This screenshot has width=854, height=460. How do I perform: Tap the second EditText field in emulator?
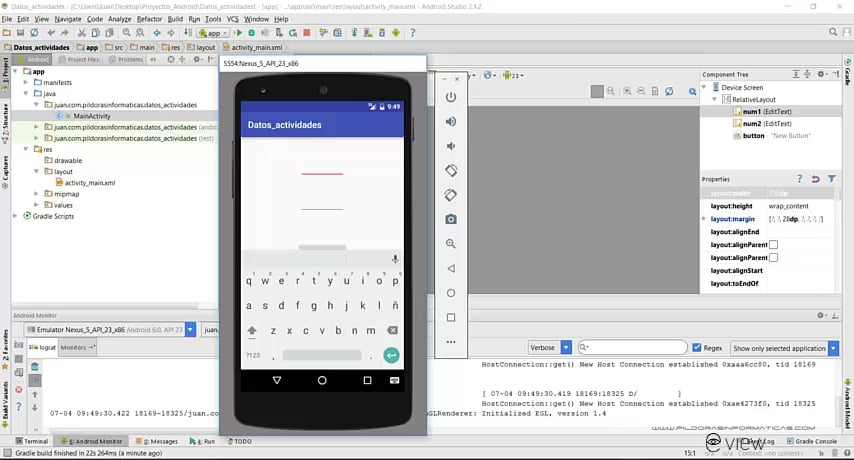(322, 204)
